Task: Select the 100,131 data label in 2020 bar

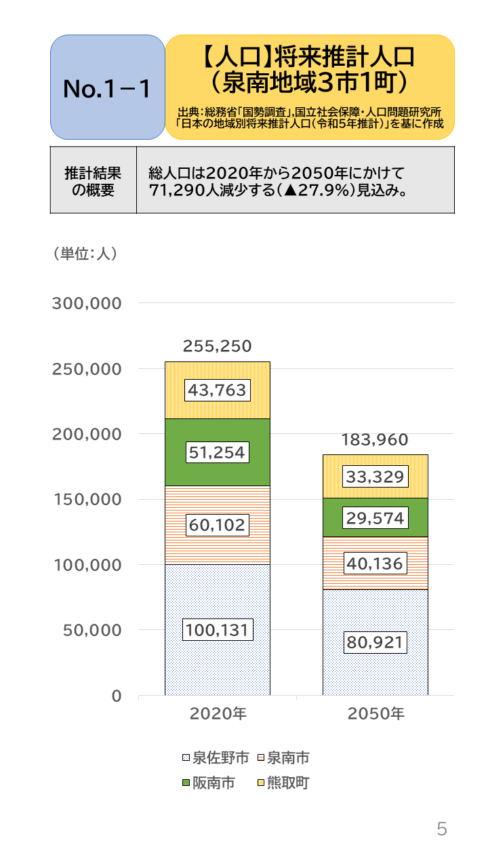Action: [218, 629]
